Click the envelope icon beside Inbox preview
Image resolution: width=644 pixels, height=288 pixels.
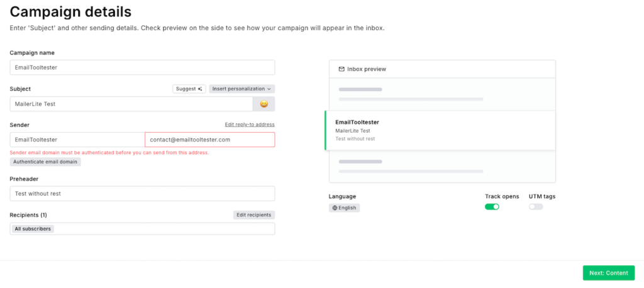click(341, 69)
